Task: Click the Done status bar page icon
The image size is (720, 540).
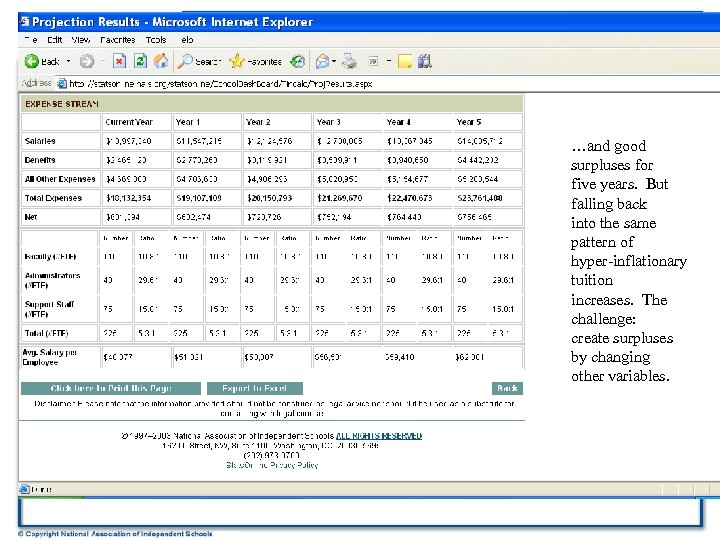Action: (24, 489)
